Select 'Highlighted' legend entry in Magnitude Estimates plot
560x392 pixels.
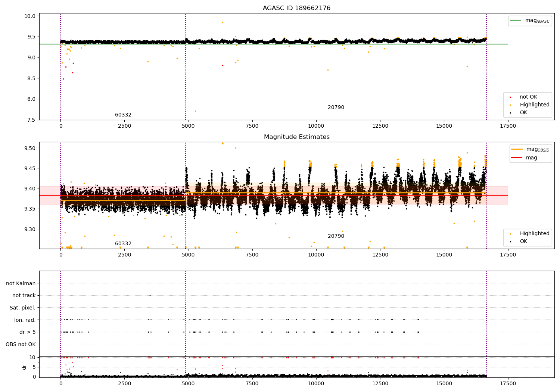pos(534,234)
